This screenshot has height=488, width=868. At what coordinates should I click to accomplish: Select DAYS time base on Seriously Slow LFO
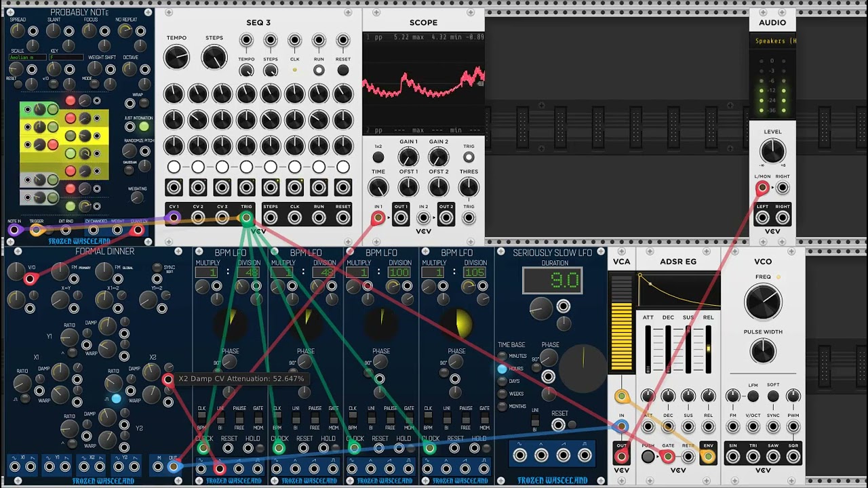pos(502,381)
